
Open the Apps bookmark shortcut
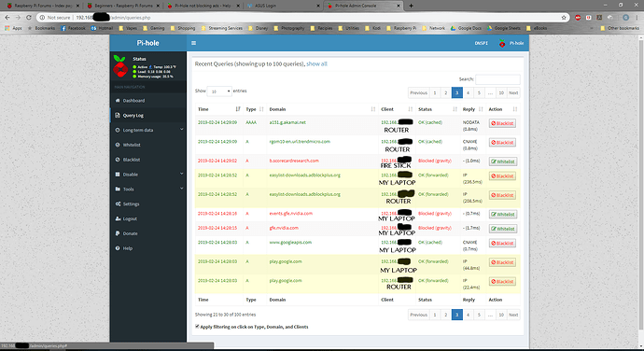pos(13,28)
